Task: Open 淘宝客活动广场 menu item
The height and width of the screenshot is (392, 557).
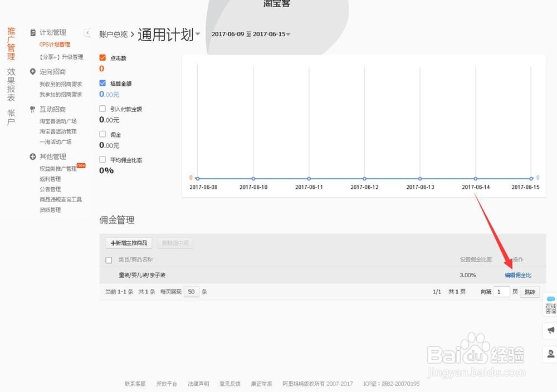Action: [58, 121]
